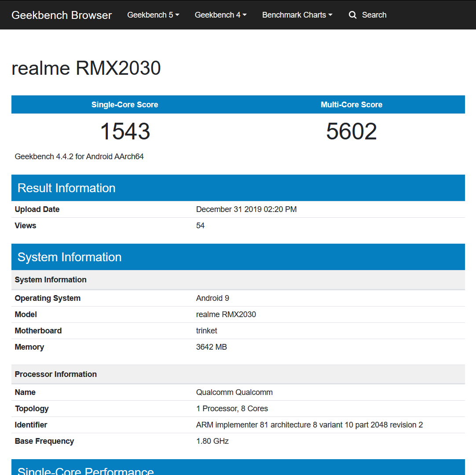Go to Geekbench Browser home link
The height and width of the screenshot is (475, 476).
[62, 15]
